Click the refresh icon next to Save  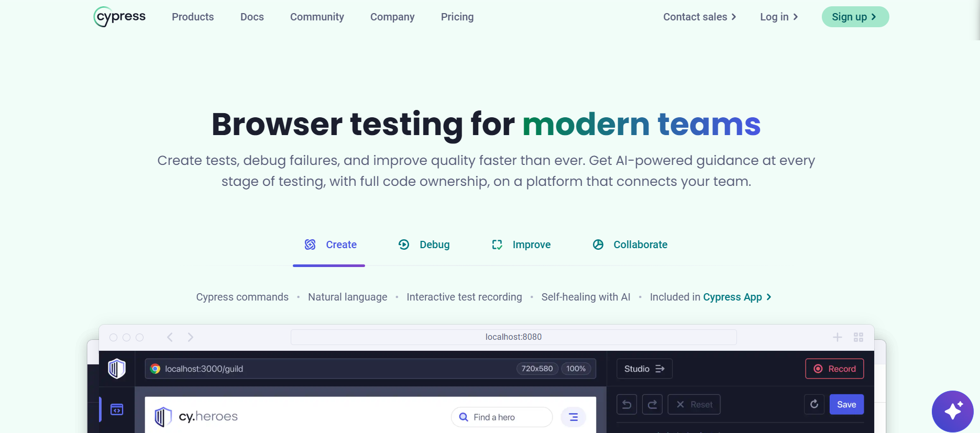tap(814, 404)
